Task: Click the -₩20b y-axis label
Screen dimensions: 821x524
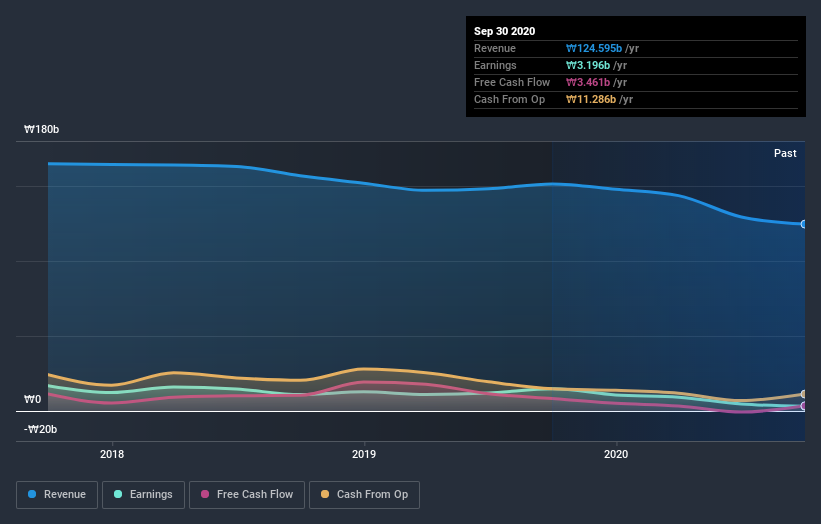Action: 40,429
